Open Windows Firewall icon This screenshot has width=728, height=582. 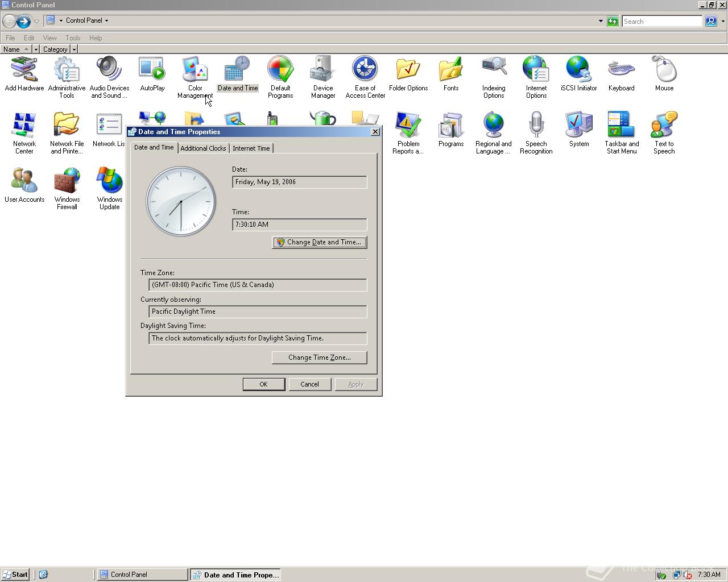pos(67,189)
